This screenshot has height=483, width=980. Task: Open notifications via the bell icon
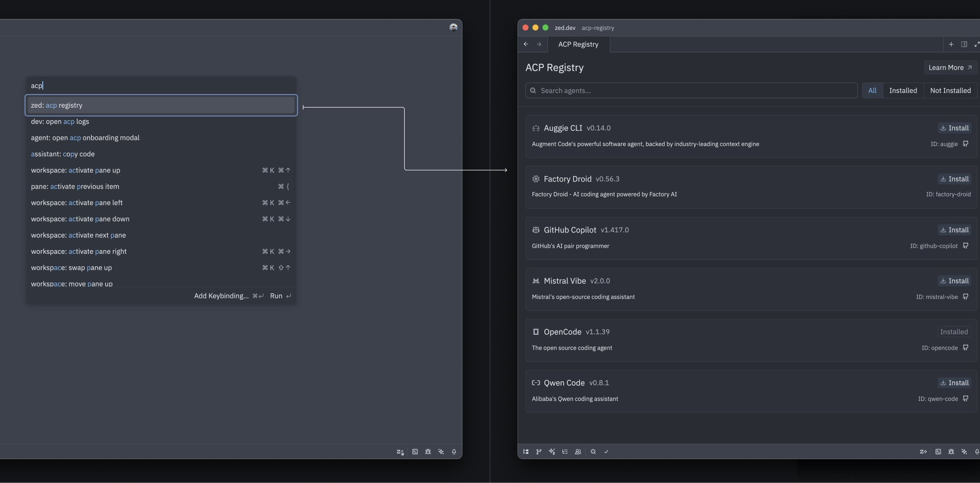click(x=977, y=451)
